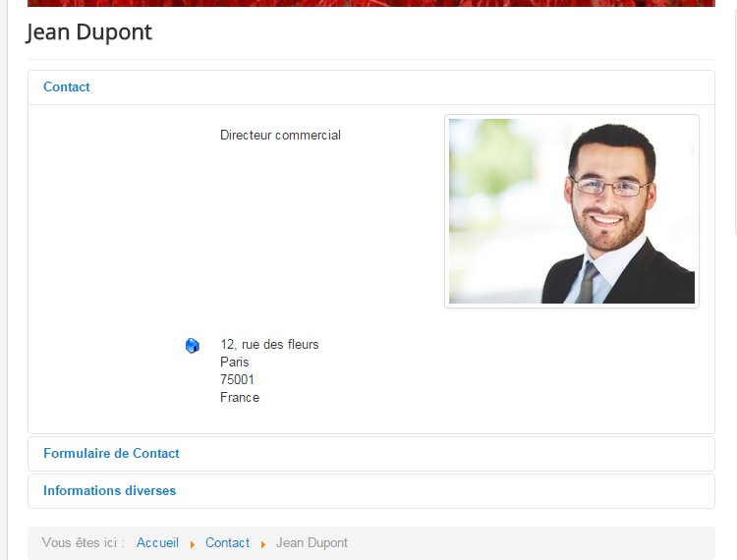Click Jean Dupont in the breadcrumb trail
Screen dimensions: 737x560
(312, 542)
